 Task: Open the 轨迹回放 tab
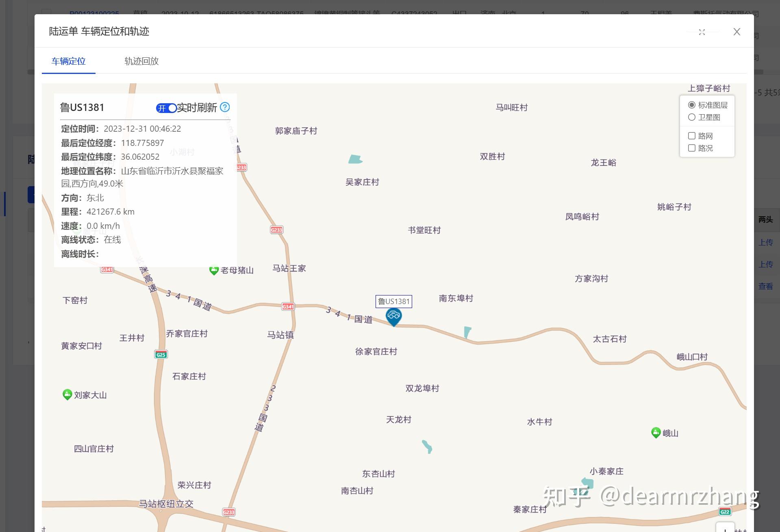[141, 61]
